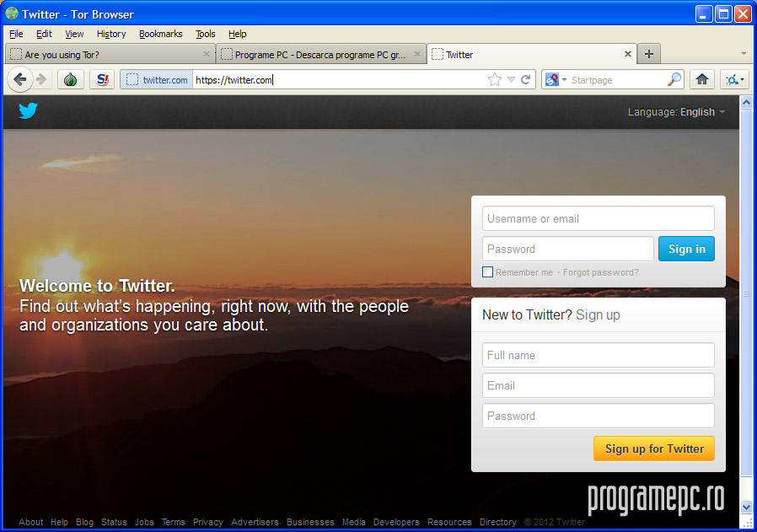The height and width of the screenshot is (532, 757).
Task: Click the twitter.com site identity box
Action: pos(157,80)
